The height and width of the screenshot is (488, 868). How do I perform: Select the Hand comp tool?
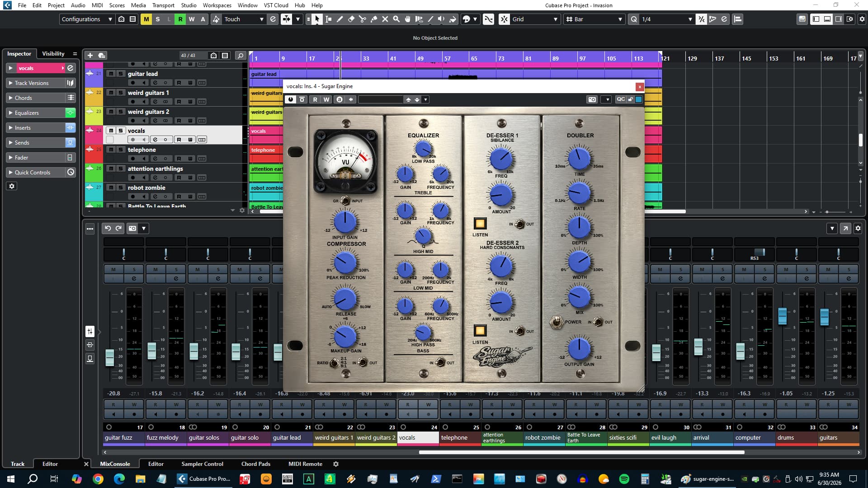click(x=407, y=19)
